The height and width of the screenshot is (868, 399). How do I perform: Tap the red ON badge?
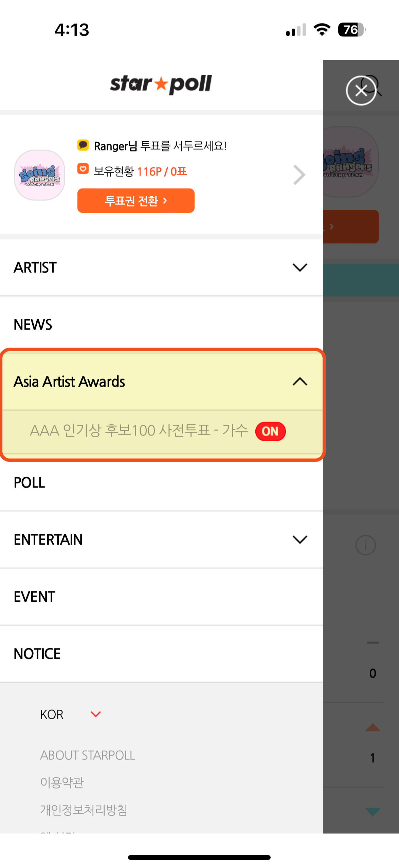[x=270, y=431]
